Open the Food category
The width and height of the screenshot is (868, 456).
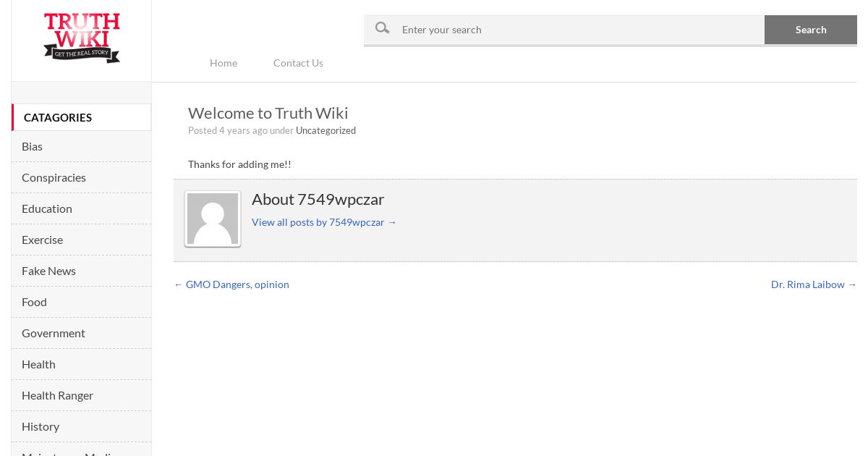coord(81,302)
